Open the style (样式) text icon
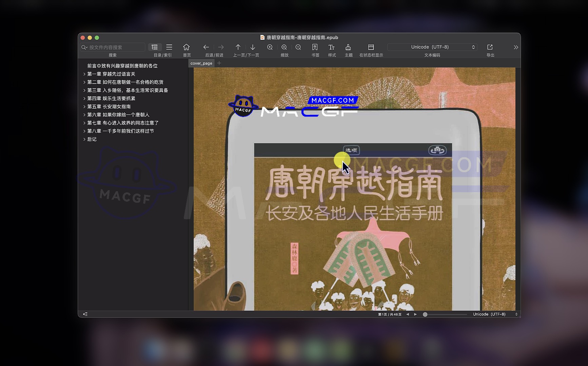Viewport: 588px width, 366px height. [x=332, y=47]
